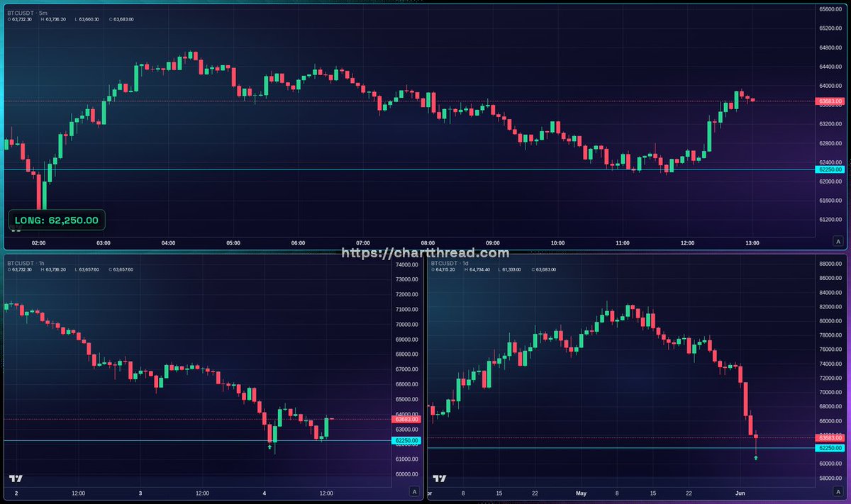Image resolution: width=851 pixels, height=504 pixels.
Task: Click 70000.00 on the 1h price axis
Action: (x=406, y=325)
